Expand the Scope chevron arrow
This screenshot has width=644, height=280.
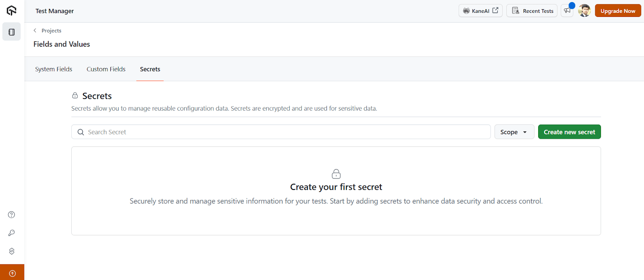click(525, 132)
